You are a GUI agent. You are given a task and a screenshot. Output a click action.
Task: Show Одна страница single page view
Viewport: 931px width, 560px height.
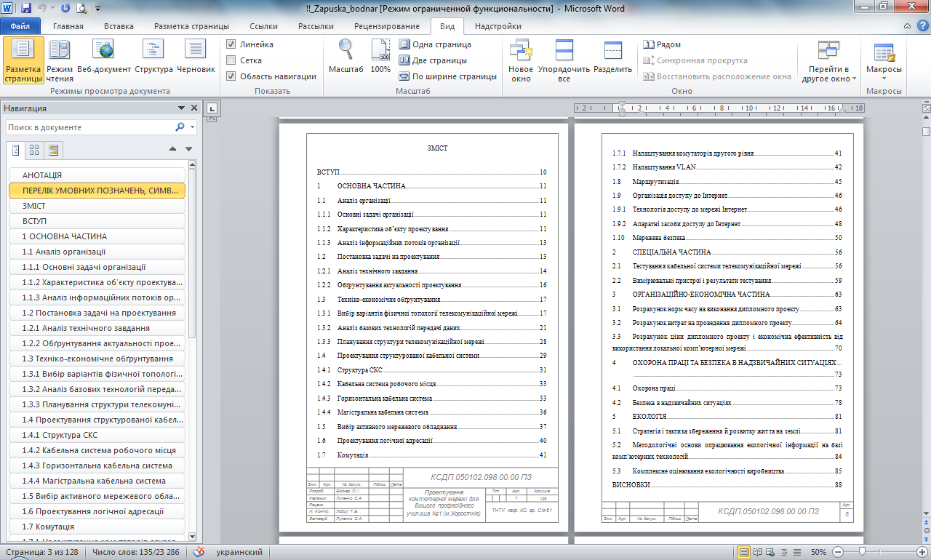[x=435, y=44]
